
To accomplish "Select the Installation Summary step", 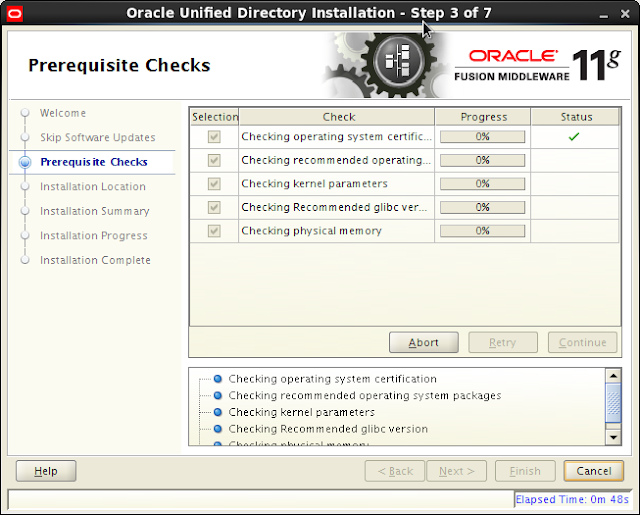I will click(95, 211).
